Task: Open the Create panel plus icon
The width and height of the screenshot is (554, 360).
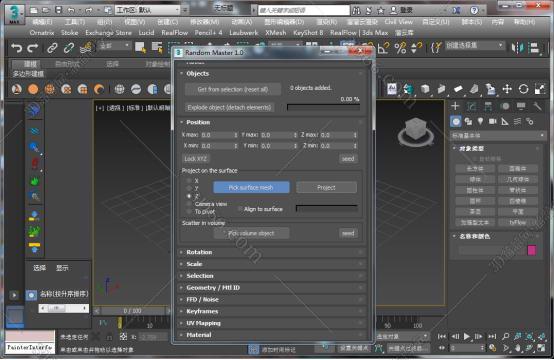Action: coord(455,106)
